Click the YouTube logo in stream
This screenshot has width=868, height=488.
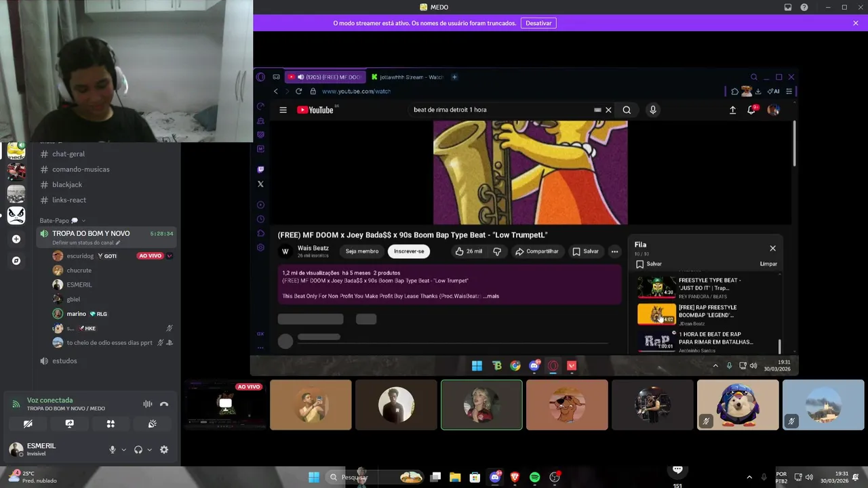[315, 110]
